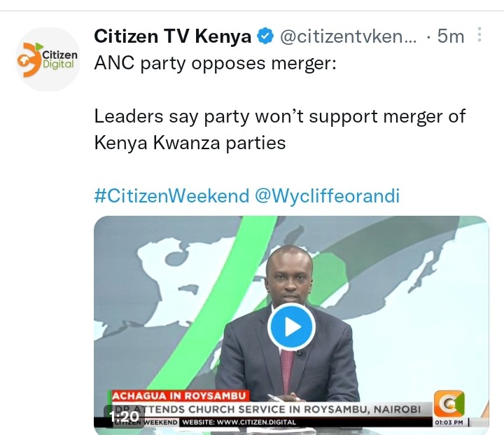Image resolution: width=504 pixels, height=435 pixels.
Task: Open the @Wycliffeorandi mention
Action: point(327,195)
